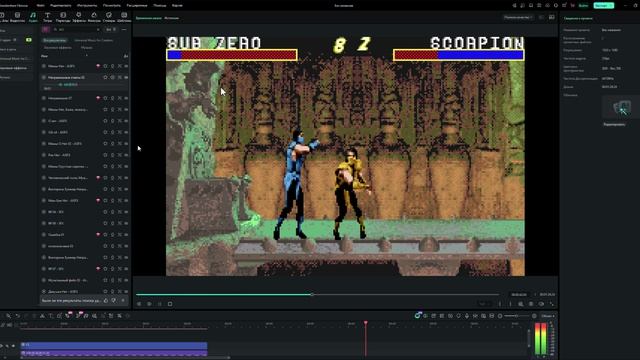This screenshot has width=640, height=360.
Task: Click thumbs-up in the search feedback bar
Action: (106, 300)
